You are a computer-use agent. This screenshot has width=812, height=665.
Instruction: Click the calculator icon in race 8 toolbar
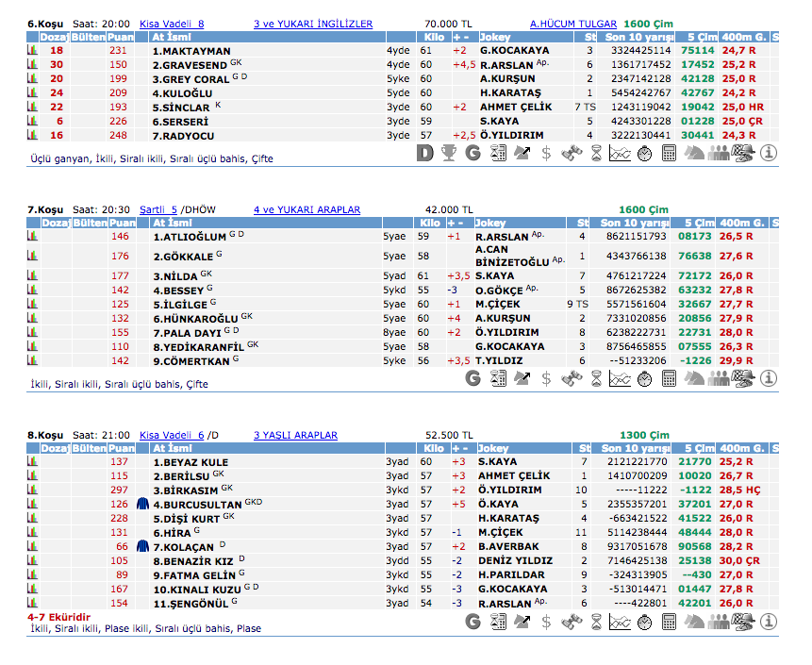(x=669, y=622)
